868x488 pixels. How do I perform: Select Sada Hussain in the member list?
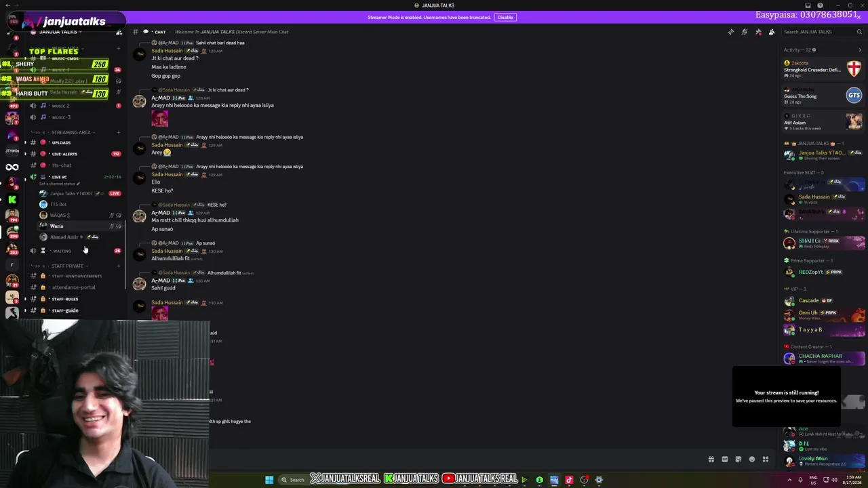pyautogui.click(x=823, y=199)
